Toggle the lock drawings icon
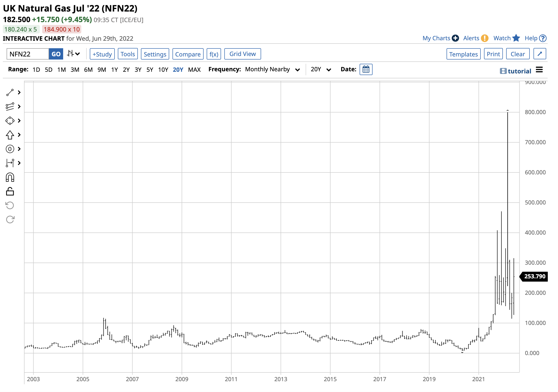558x392 pixels. 10,192
